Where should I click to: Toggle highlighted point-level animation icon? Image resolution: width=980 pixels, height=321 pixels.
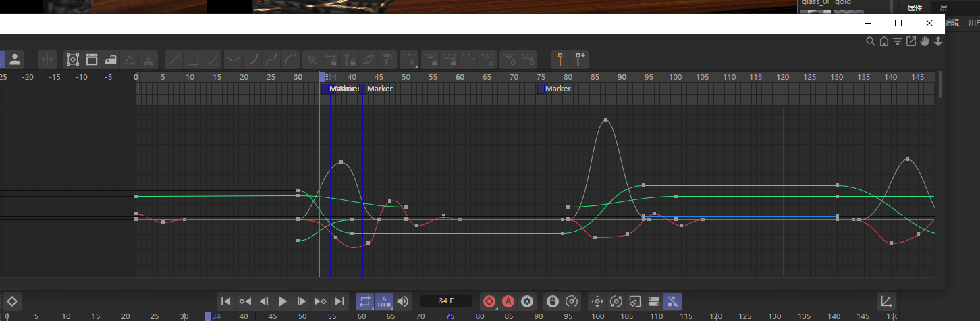click(672, 301)
